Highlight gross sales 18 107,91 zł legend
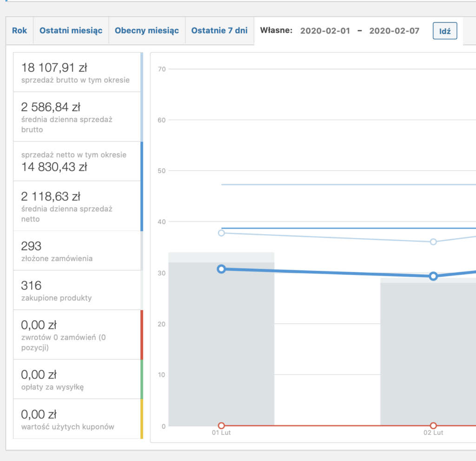This screenshot has height=461, width=476. [78, 72]
